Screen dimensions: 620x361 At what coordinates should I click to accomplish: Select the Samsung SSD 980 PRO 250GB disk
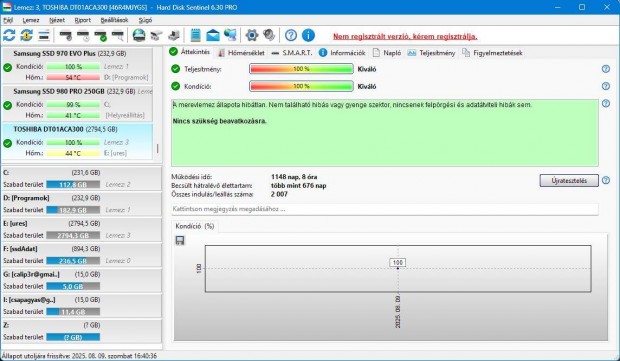(77, 104)
